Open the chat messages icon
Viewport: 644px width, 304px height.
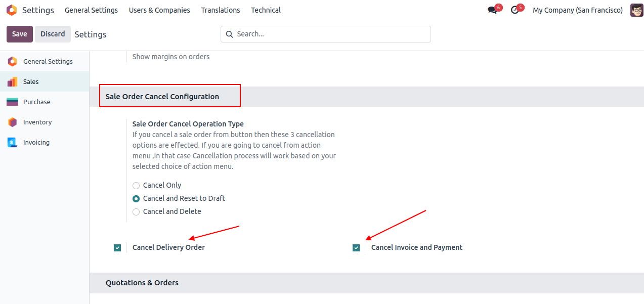(492, 10)
